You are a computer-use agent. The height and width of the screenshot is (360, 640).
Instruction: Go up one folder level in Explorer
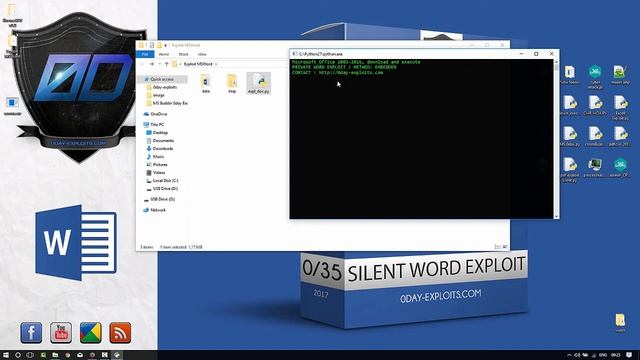click(167, 64)
